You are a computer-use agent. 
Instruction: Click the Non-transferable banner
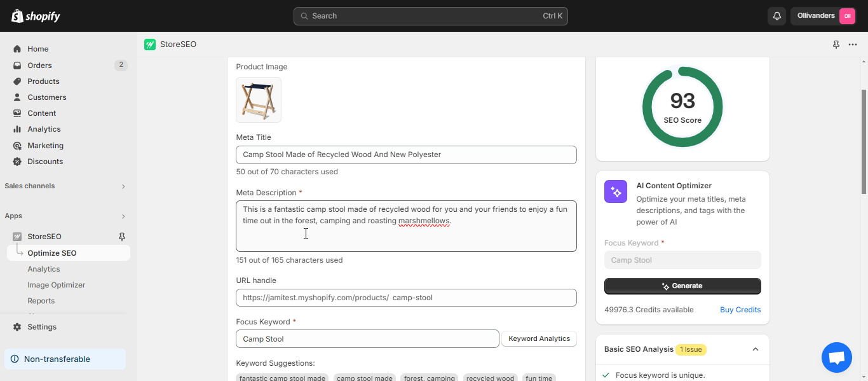(65, 359)
